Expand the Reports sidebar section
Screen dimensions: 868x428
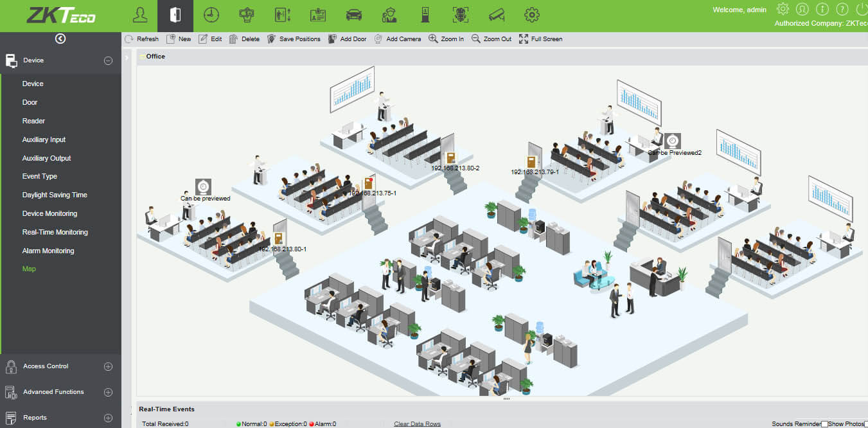(108, 417)
